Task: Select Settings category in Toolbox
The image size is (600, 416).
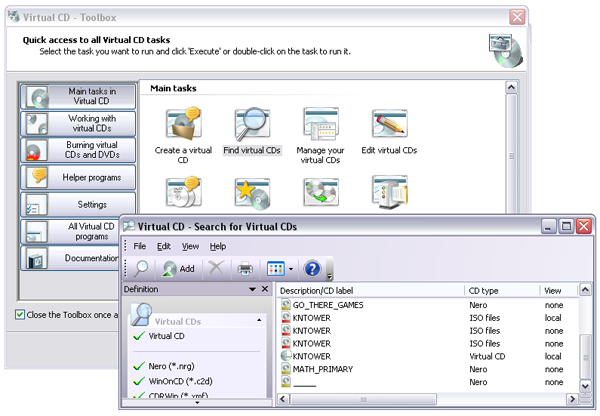Action: click(x=78, y=204)
